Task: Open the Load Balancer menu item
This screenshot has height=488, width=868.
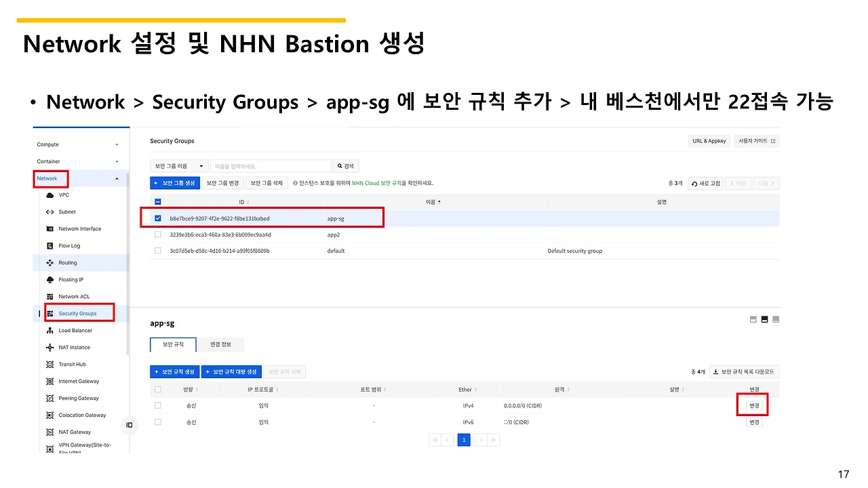Action: tap(75, 331)
